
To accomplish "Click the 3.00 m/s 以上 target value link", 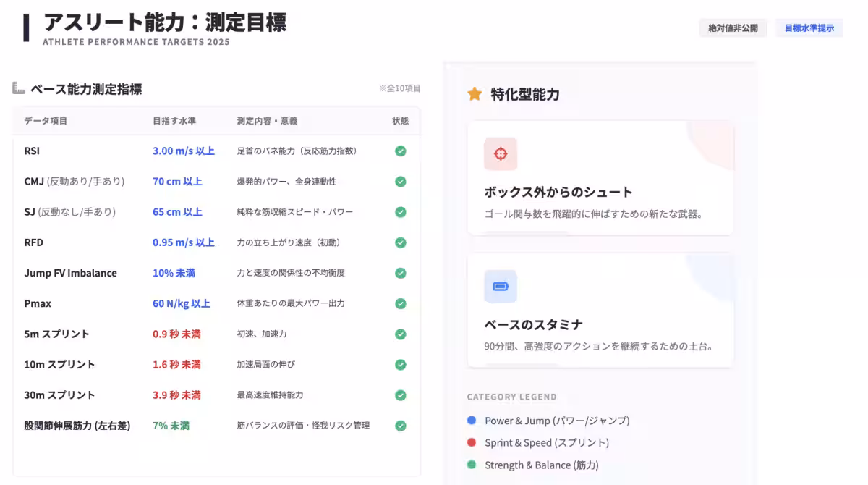I will point(182,151).
